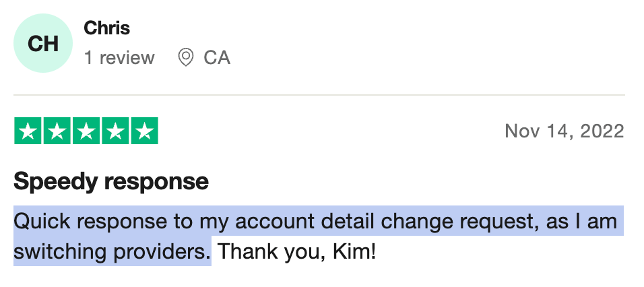This screenshot has height=287, width=644.
Task: Click the "1 review" count
Action: [x=119, y=57]
